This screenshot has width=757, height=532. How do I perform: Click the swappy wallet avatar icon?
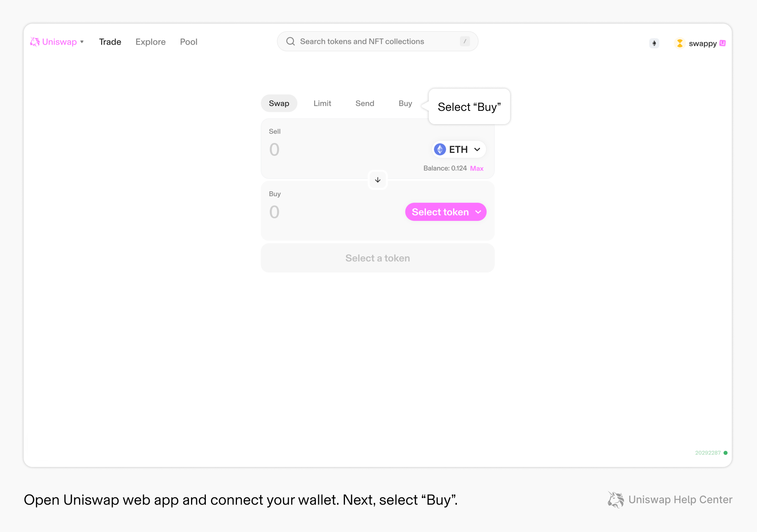[679, 43]
